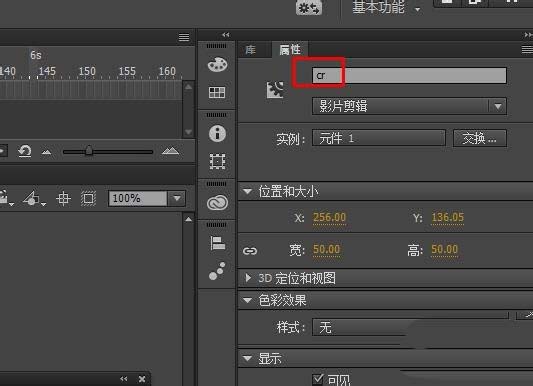
Task: Click the clip content outside stage icon
Action: tap(88, 198)
